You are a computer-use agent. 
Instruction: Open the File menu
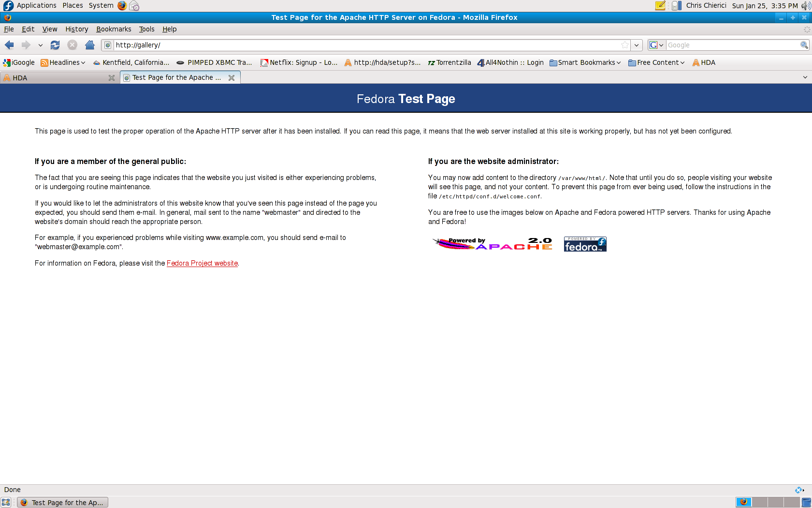click(x=9, y=29)
